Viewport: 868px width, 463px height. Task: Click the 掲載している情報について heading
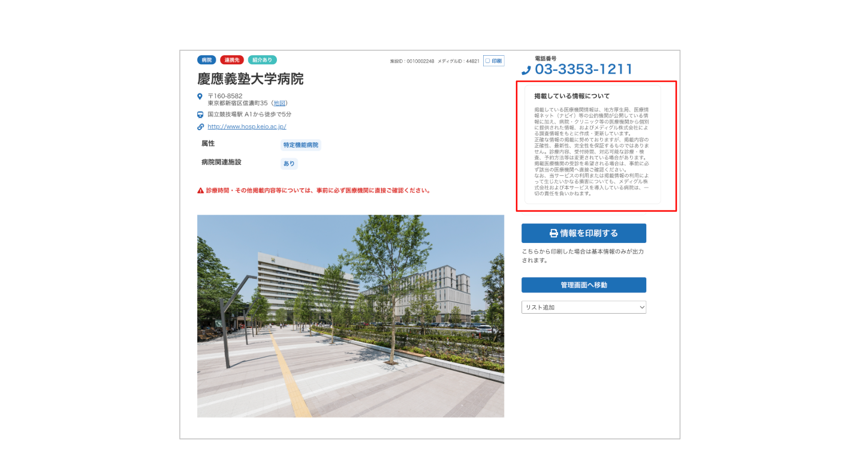572,96
